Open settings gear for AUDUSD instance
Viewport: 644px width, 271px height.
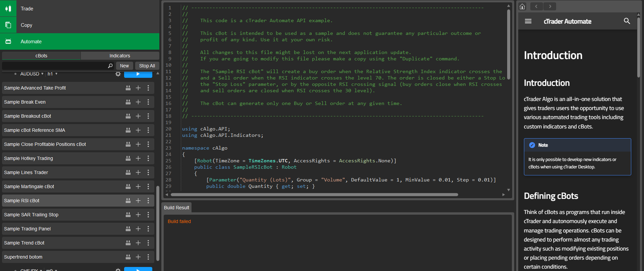118,74
